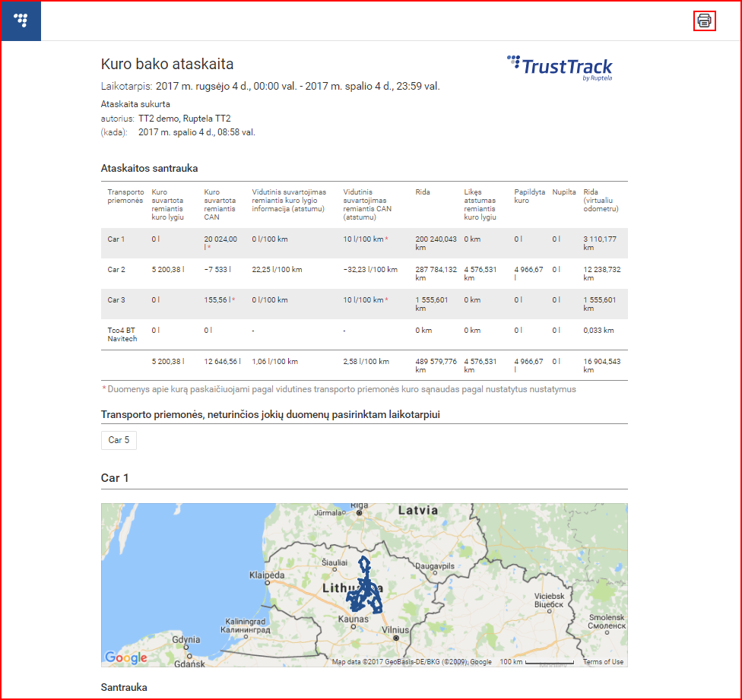Click Car 1 mileage '200 240,043 km'
The image size is (742, 700).
coord(436,243)
